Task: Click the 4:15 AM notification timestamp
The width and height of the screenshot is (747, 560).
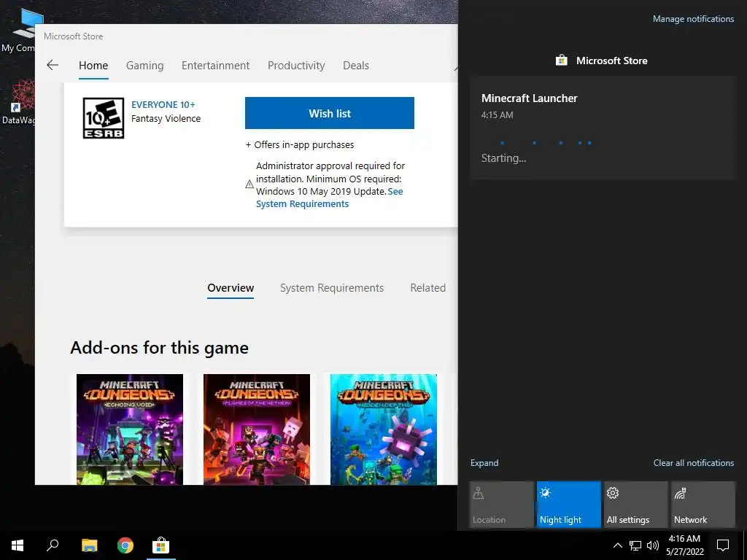Action: 497,114
